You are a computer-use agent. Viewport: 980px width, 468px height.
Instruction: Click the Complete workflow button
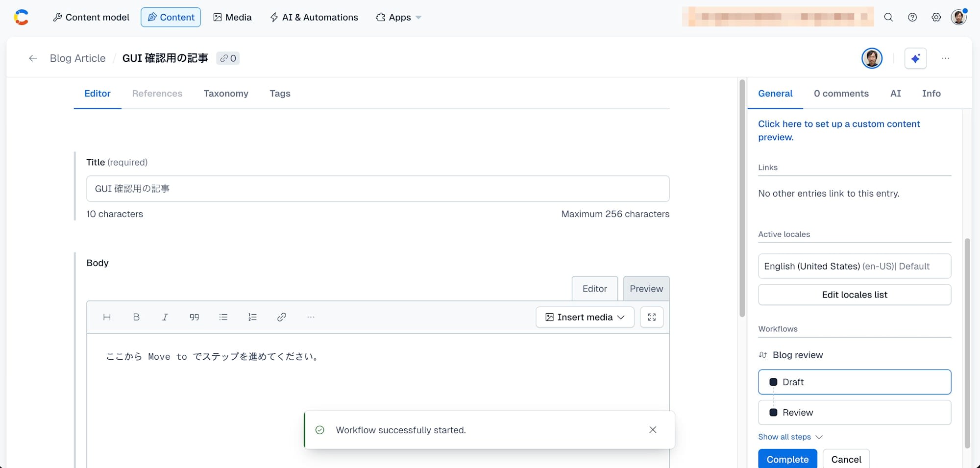(787, 459)
